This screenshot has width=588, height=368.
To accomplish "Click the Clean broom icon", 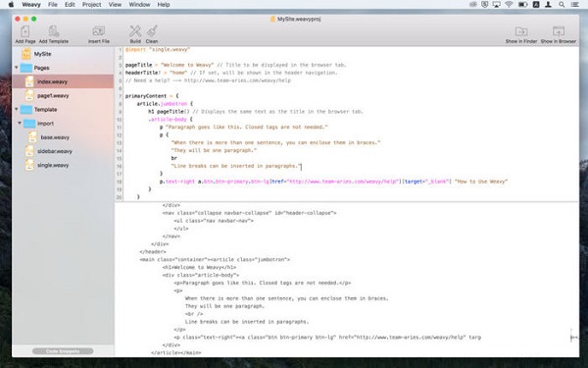I will (152, 31).
